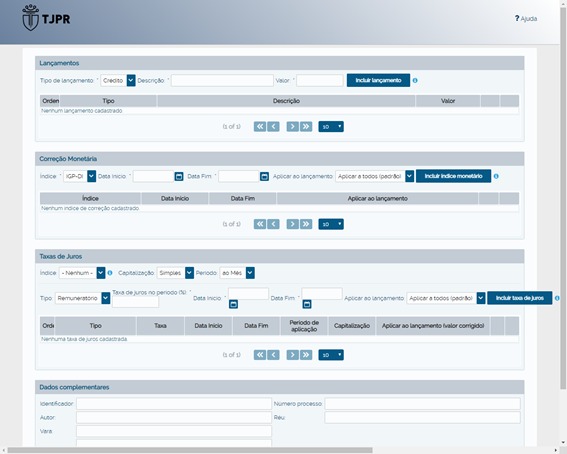
Task: Open calendar picker for Correção Monetária Data Início
Action: click(179, 176)
